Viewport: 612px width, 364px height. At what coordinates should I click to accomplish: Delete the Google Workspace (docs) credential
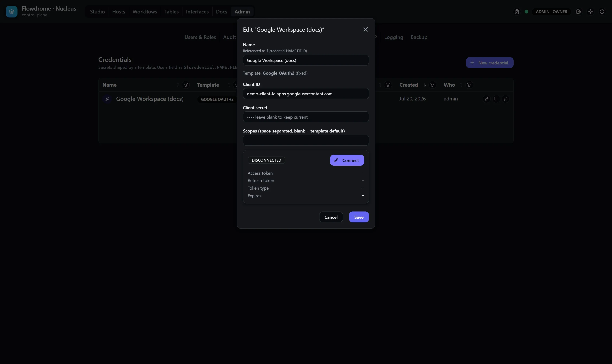pyautogui.click(x=506, y=99)
